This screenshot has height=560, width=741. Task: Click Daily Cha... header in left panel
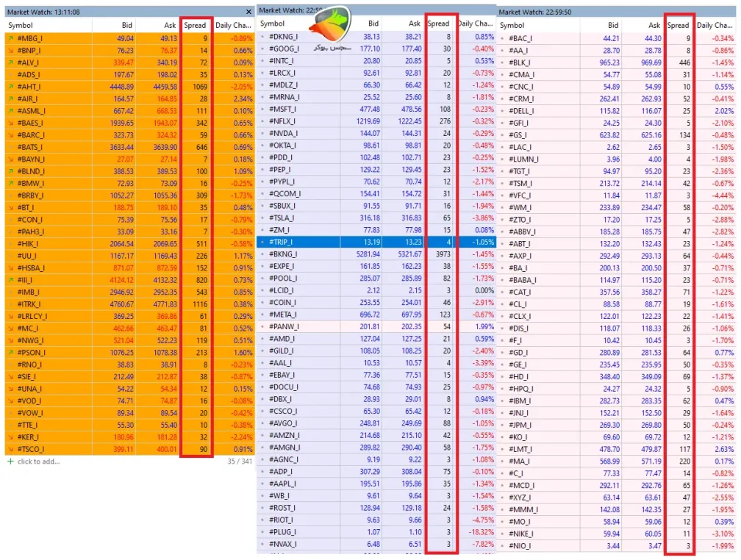tap(234, 26)
